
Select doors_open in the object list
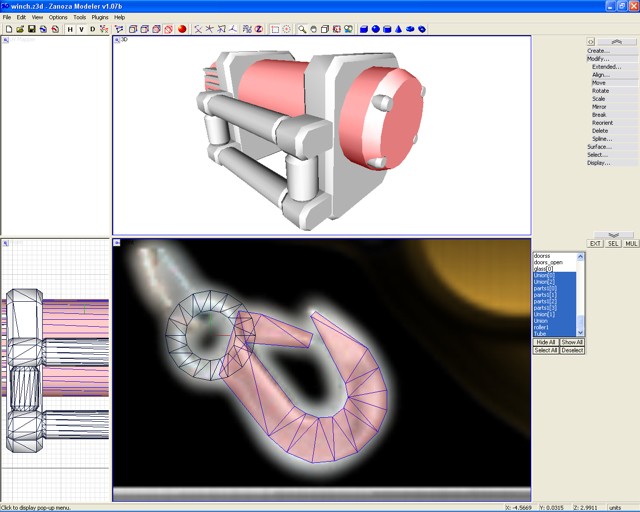click(x=549, y=262)
